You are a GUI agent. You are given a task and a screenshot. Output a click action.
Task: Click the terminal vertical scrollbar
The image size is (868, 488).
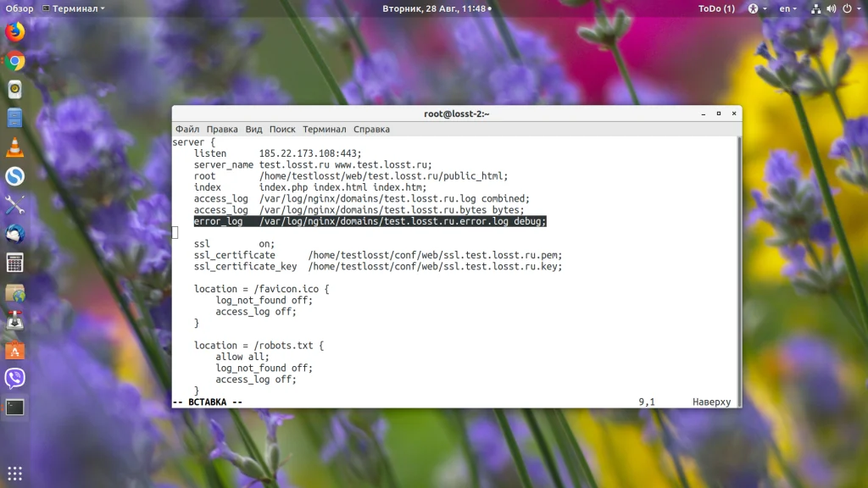[x=739, y=271]
